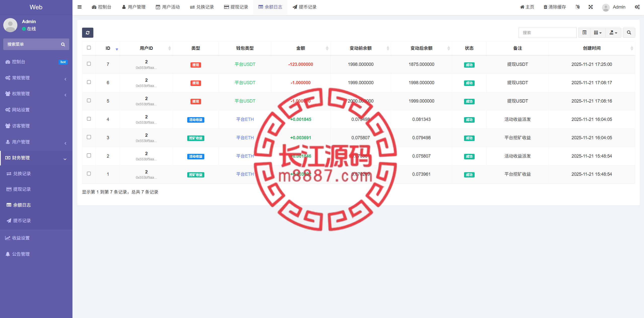Open the columns grid dropdown
The height and width of the screenshot is (318, 644).
598,33
